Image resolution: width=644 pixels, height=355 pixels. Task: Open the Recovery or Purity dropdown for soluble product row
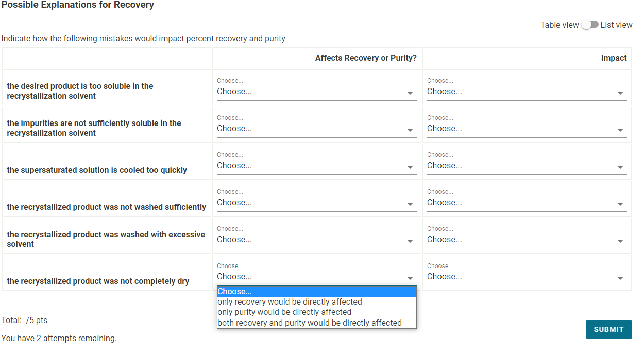[316, 91]
